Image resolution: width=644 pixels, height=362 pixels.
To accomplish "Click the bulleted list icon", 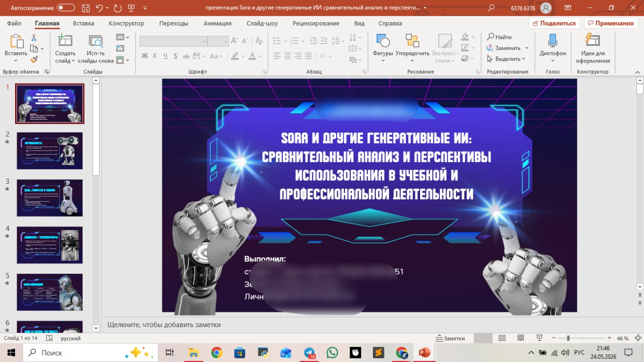I will point(277,41).
